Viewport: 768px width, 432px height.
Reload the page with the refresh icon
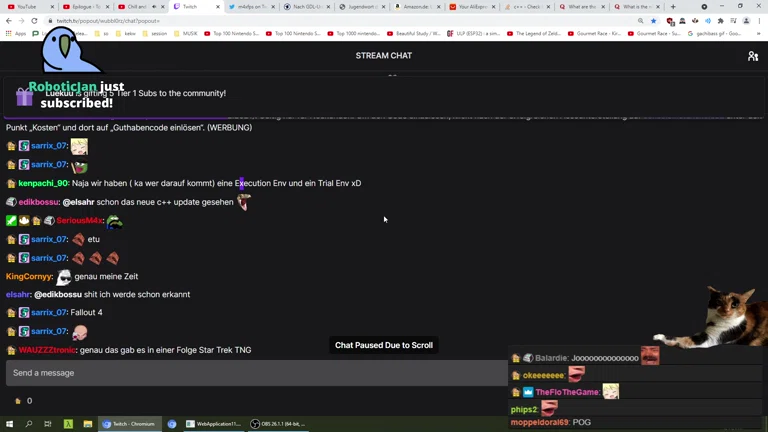36,20
